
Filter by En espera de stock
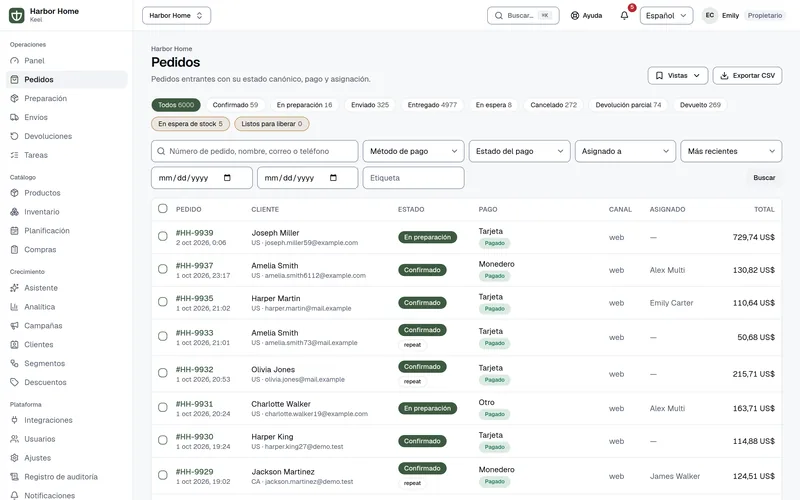click(190, 123)
